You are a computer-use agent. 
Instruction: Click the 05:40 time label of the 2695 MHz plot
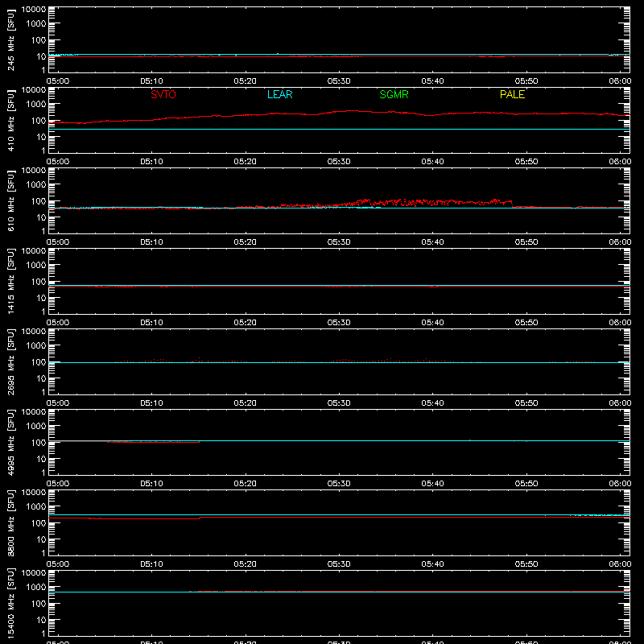pyautogui.click(x=432, y=403)
